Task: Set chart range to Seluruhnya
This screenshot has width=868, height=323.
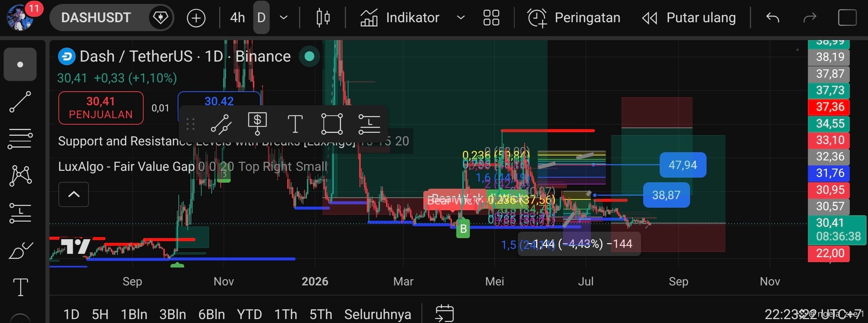Action: coord(377,314)
